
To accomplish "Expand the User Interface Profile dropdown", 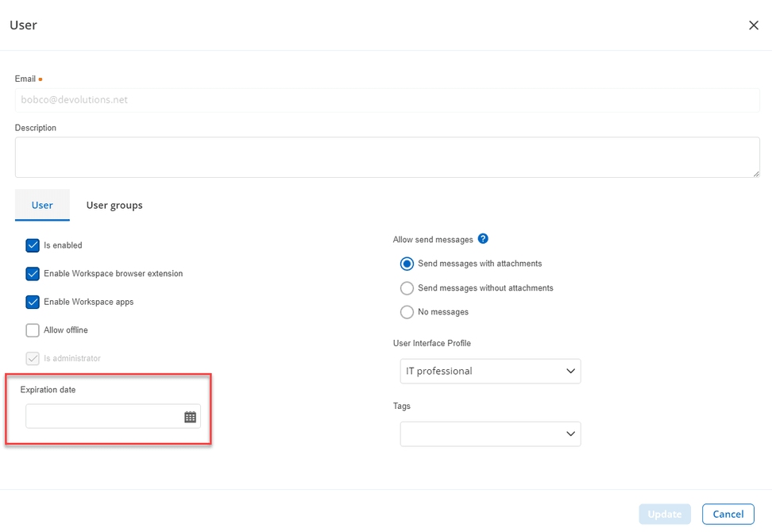I will (489, 371).
